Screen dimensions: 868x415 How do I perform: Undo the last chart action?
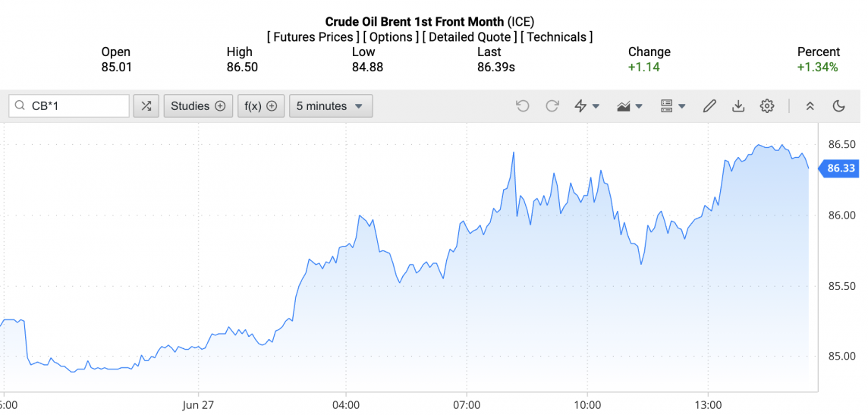523,106
